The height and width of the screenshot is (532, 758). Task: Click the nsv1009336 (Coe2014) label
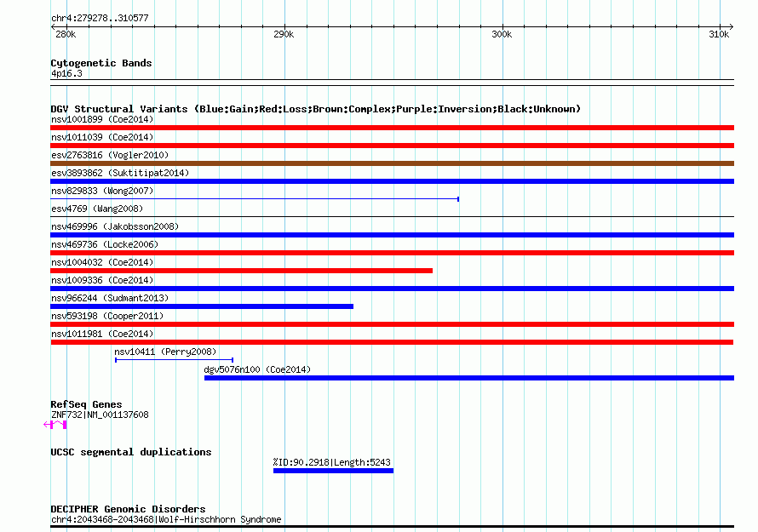102,280
